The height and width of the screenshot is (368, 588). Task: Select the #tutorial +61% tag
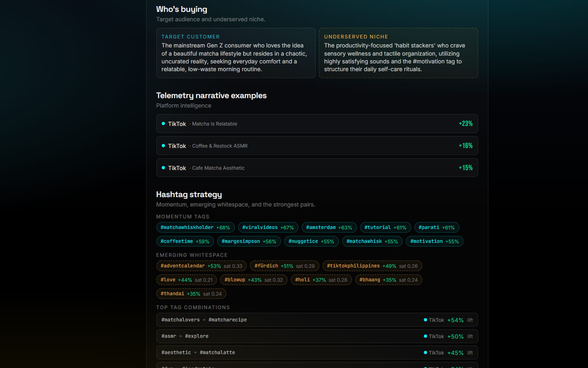[x=385, y=227]
